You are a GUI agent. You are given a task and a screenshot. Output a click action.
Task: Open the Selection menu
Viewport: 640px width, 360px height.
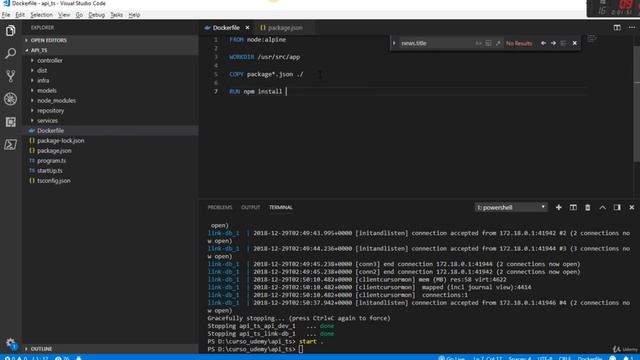tap(41, 15)
